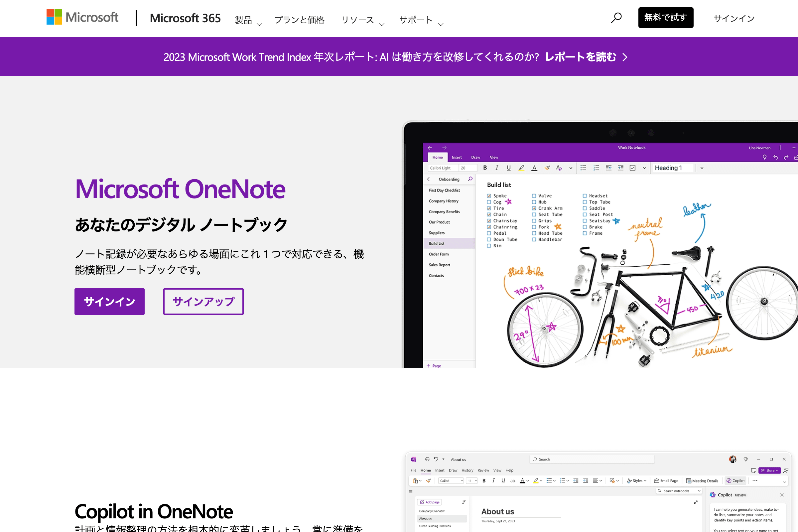
Task: Expand the リソース dropdown menu
Action: click(362, 20)
